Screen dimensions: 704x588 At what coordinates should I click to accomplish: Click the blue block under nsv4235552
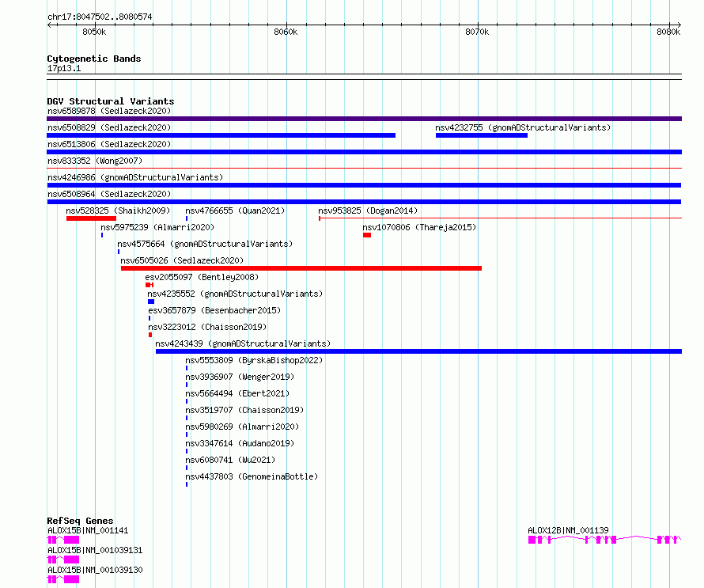pos(151,302)
